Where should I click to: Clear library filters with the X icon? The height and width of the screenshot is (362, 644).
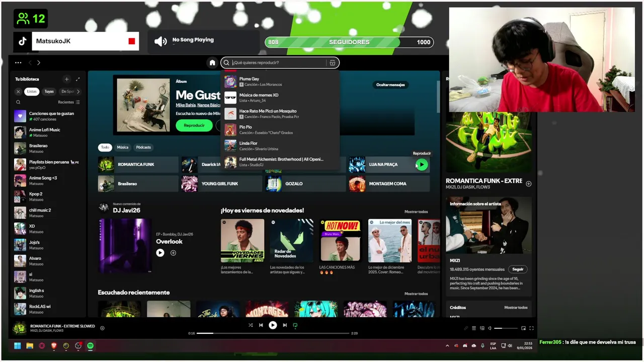pyautogui.click(x=18, y=92)
